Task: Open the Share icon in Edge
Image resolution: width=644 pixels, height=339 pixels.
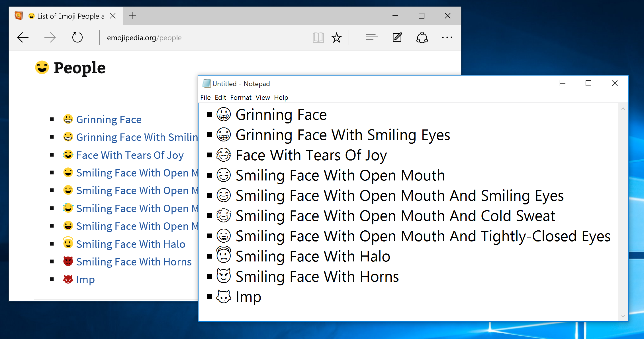Action: pyautogui.click(x=422, y=37)
